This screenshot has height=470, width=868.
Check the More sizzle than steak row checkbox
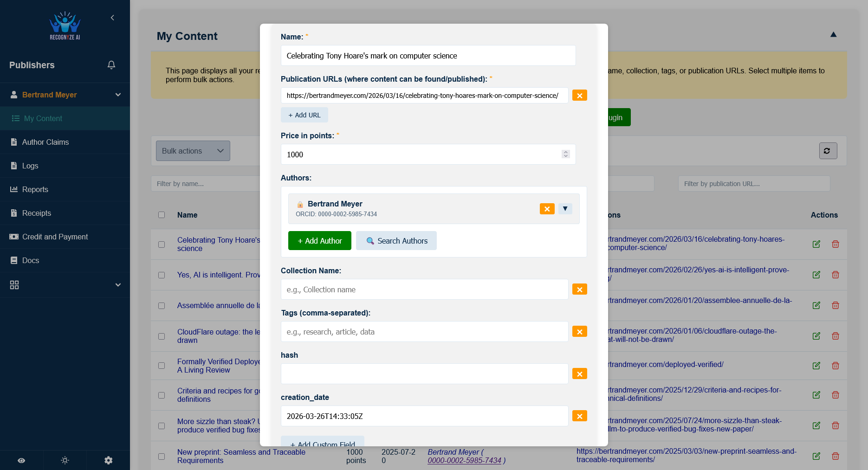tap(162, 426)
